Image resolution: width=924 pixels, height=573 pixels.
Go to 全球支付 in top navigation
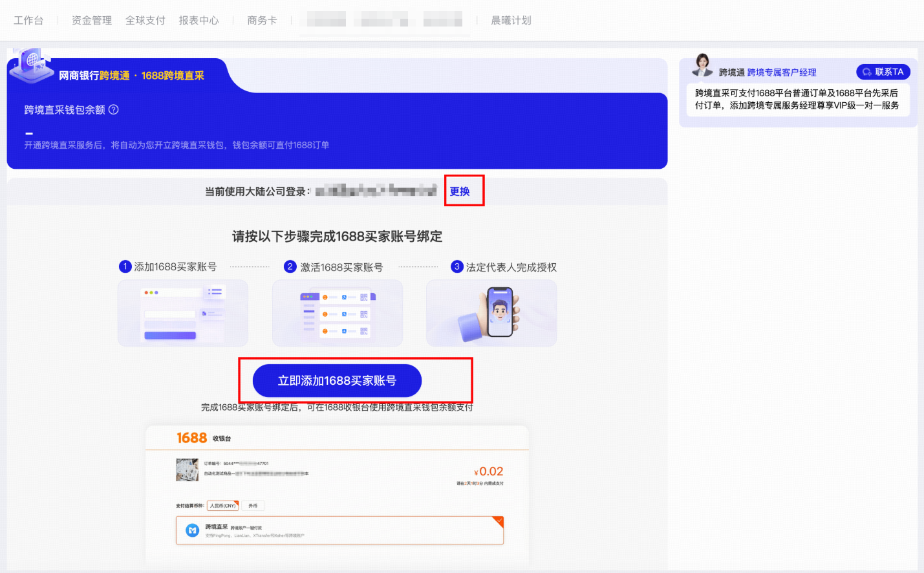coord(145,21)
